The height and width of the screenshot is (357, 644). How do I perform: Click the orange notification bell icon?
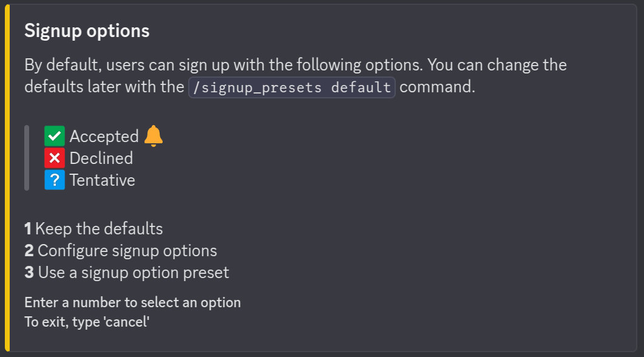click(x=154, y=136)
